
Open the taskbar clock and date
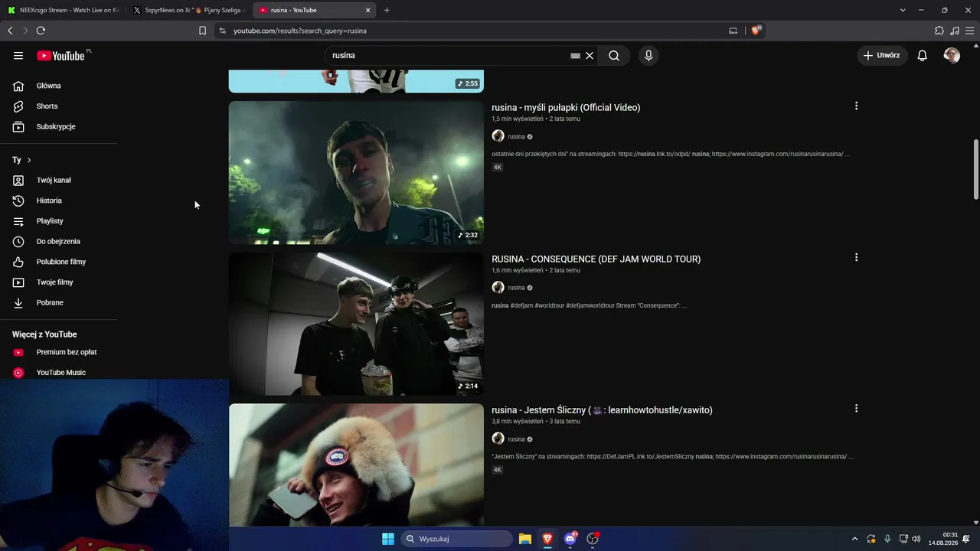point(944,539)
